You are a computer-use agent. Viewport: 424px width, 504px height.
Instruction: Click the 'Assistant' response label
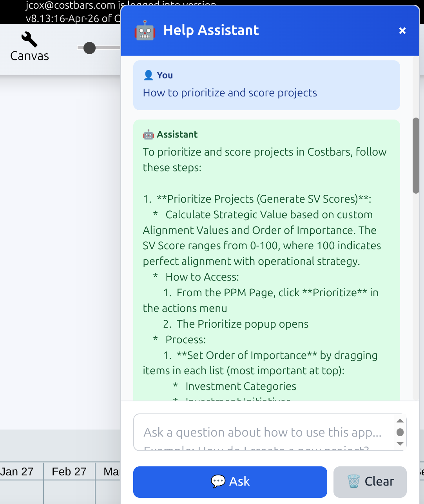177,134
